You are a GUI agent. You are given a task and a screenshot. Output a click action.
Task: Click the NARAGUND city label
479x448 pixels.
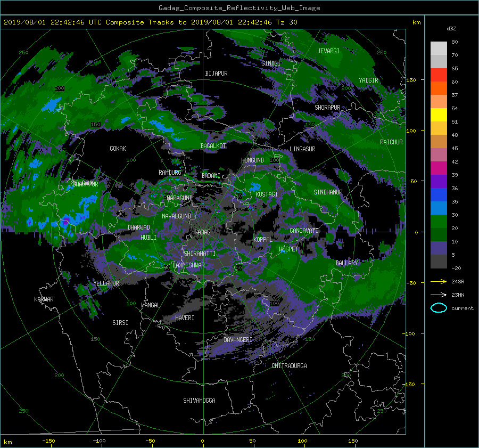point(180,198)
